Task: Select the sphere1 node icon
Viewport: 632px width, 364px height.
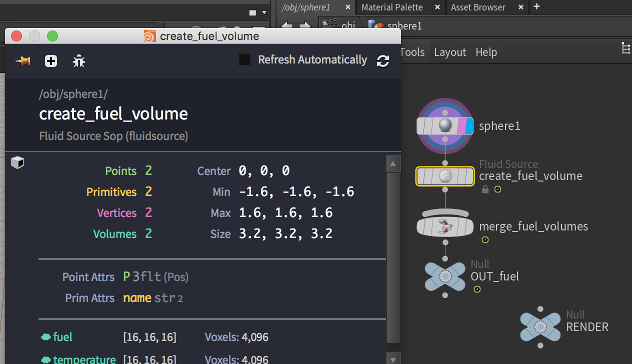Action: tap(444, 125)
